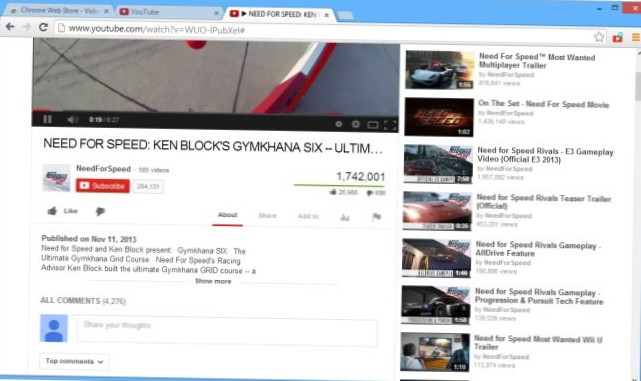Click Need For Speed Most Wanted Multiplayer Trailer title
Screen dimensions: 641x381
[537, 61]
